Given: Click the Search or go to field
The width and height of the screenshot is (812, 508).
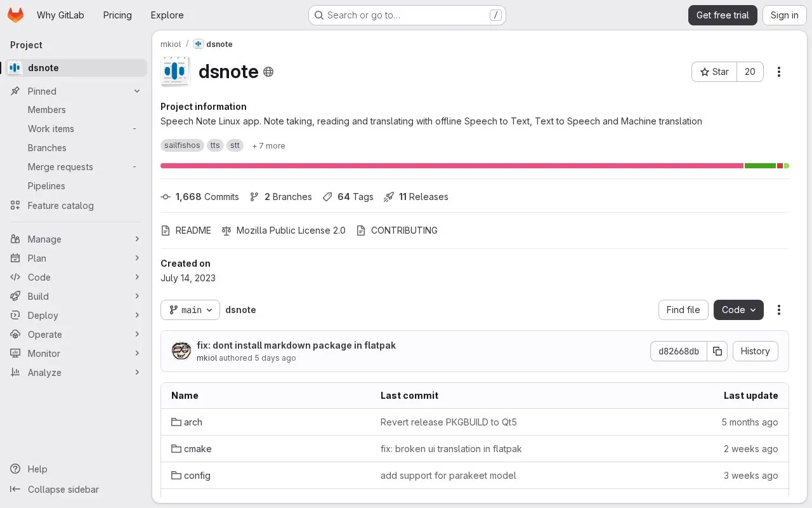Looking at the screenshot, I should 407,15.
